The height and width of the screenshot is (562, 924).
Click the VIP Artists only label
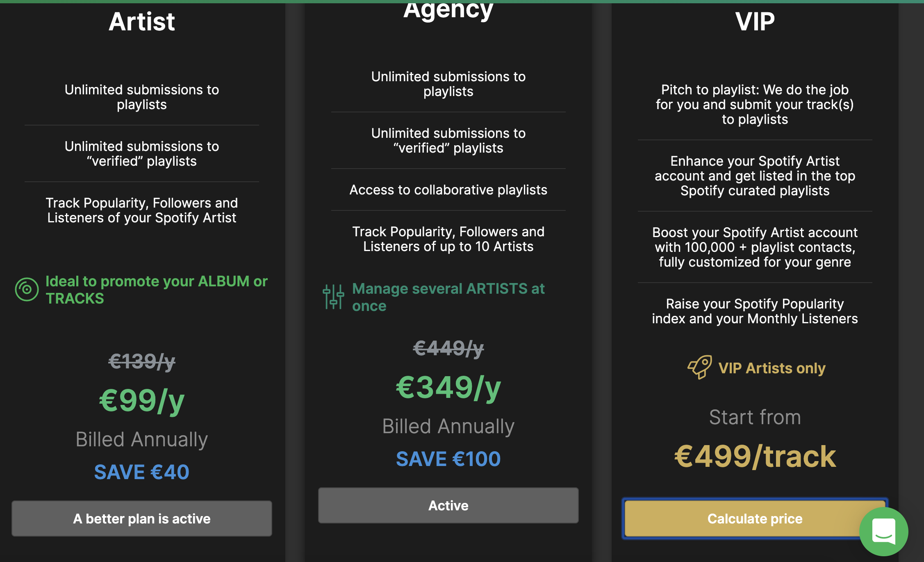click(x=772, y=368)
